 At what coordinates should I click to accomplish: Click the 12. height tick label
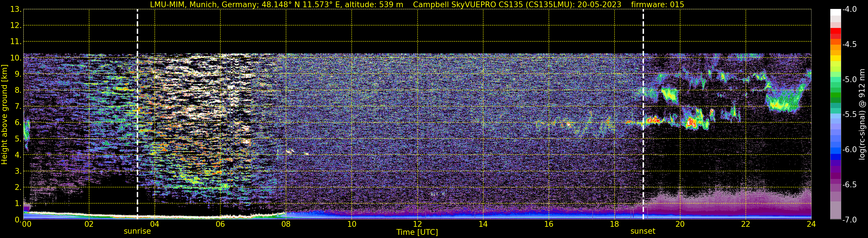tap(16, 25)
